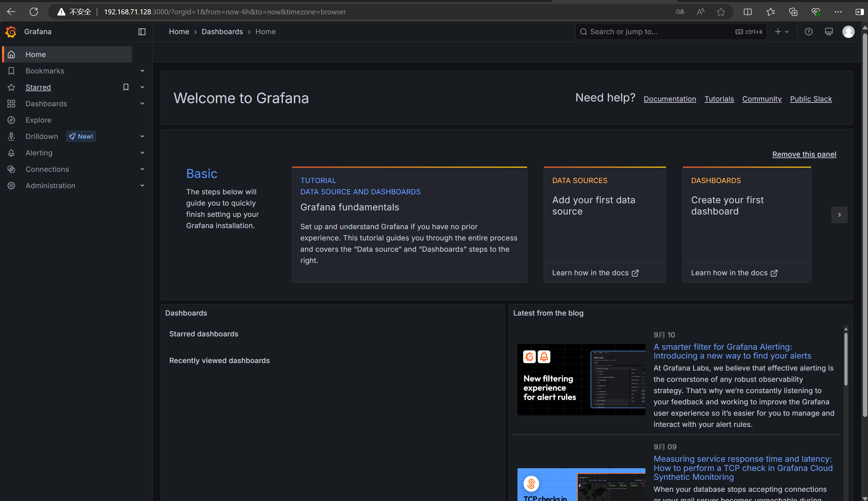
Task: Open the Tutorials link
Action: (x=719, y=99)
